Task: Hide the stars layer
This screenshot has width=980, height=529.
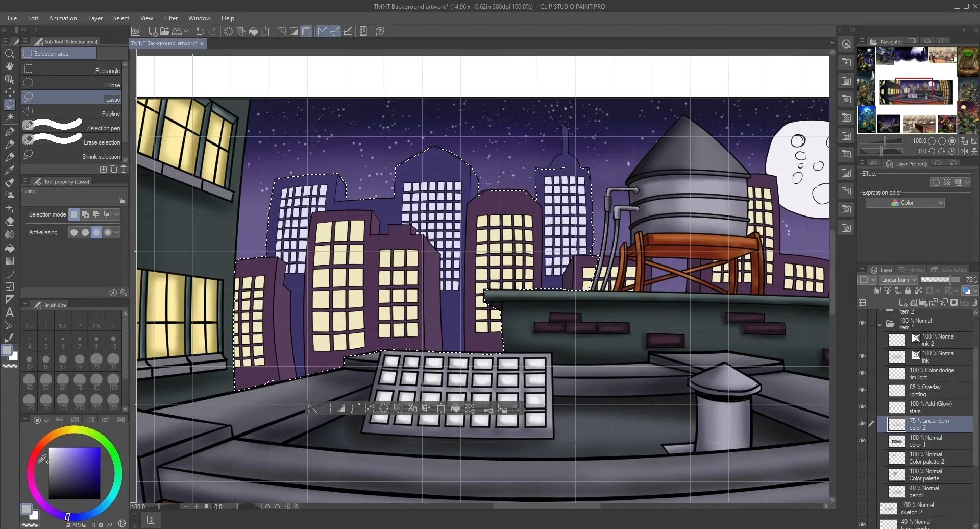Action: coord(862,407)
